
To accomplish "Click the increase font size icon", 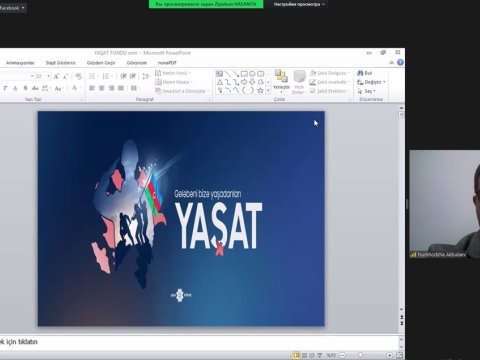I will click(56, 77).
